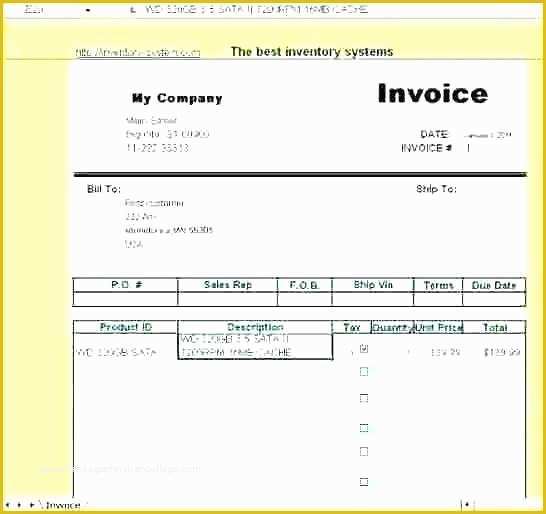Click the 'Ship To:' label

click(x=436, y=189)
